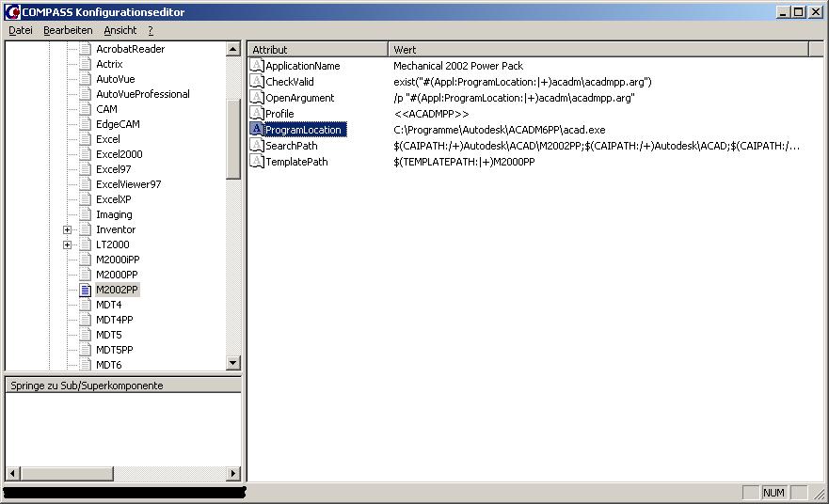Expand the Inventor tree node
Screen dimensions: 829x504
(x=67, y=229)
